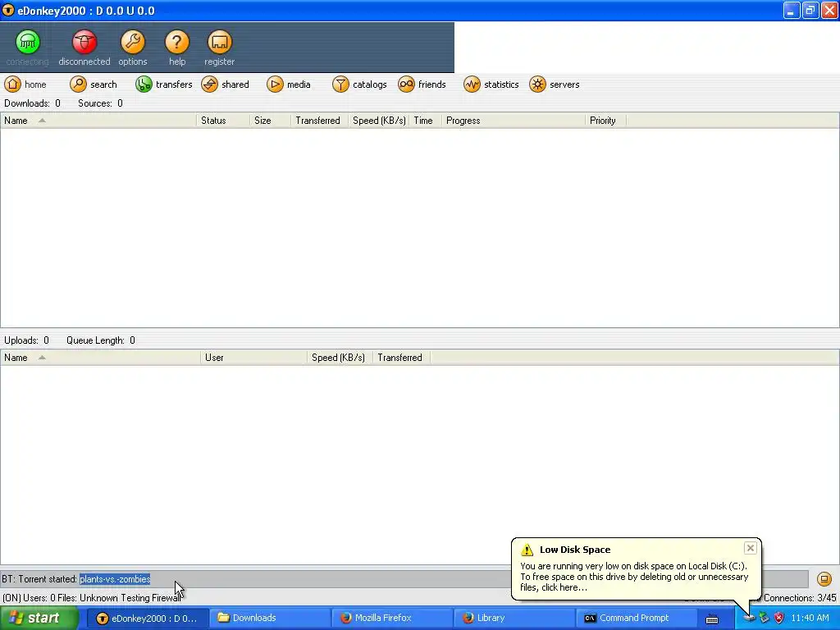This screenshot has width=840, height=630.
Task: Click the Uploads: 0 label
Action: pyautogui.click(x=26, y=340)
